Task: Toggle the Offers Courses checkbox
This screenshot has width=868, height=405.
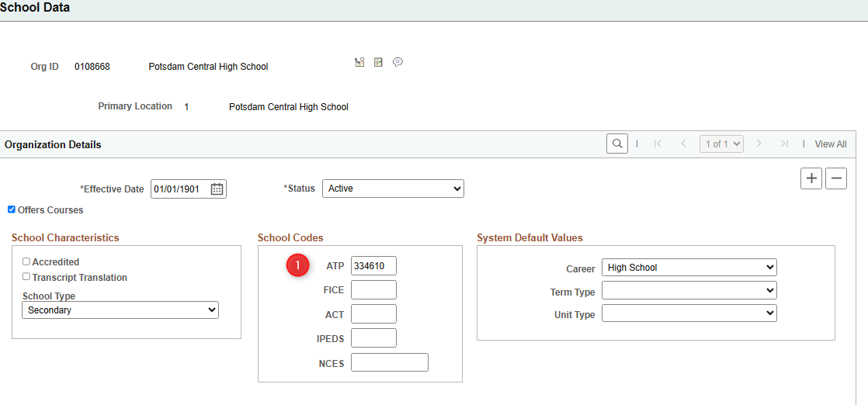Action: 12,209
